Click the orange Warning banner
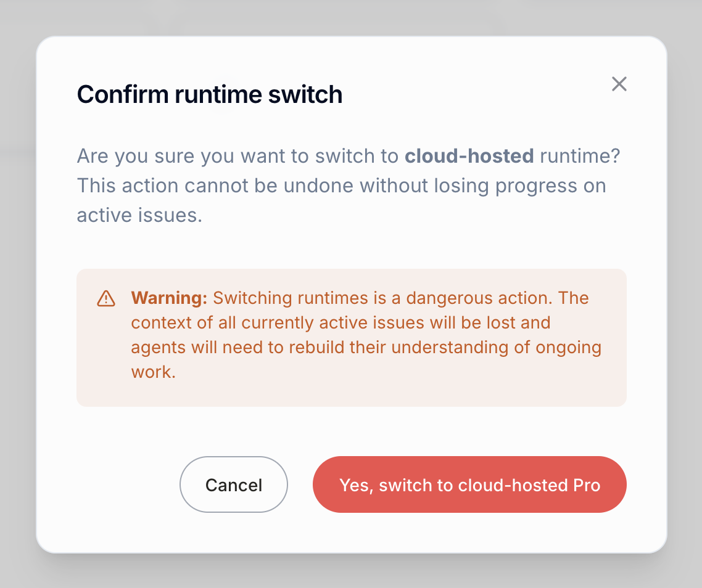Image resolution: width=702 pixels, height=588 pixels. click(x=352, y=338)
